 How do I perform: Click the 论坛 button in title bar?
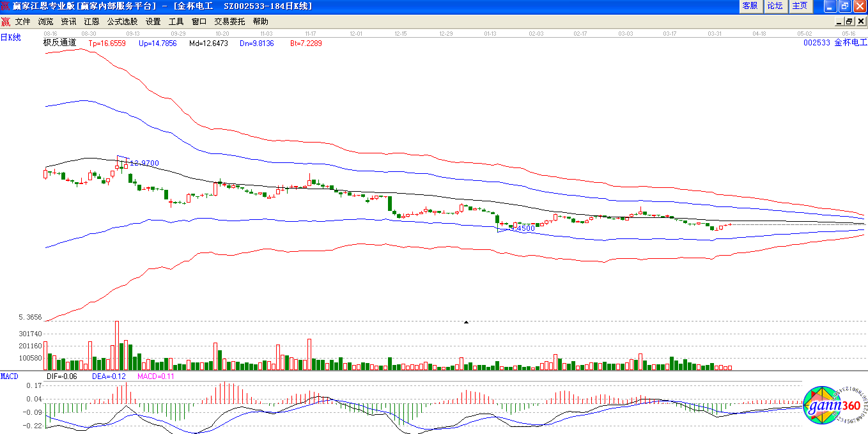coord(775,6)
